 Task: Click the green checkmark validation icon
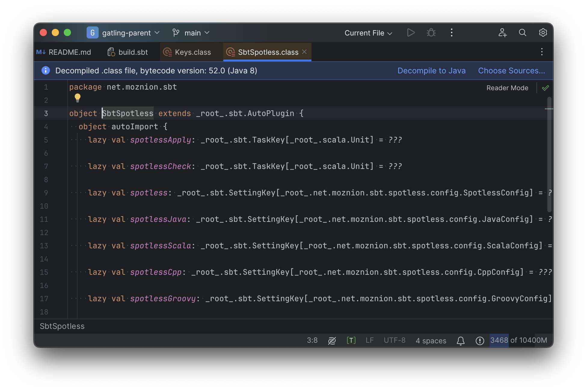point(545,88)
